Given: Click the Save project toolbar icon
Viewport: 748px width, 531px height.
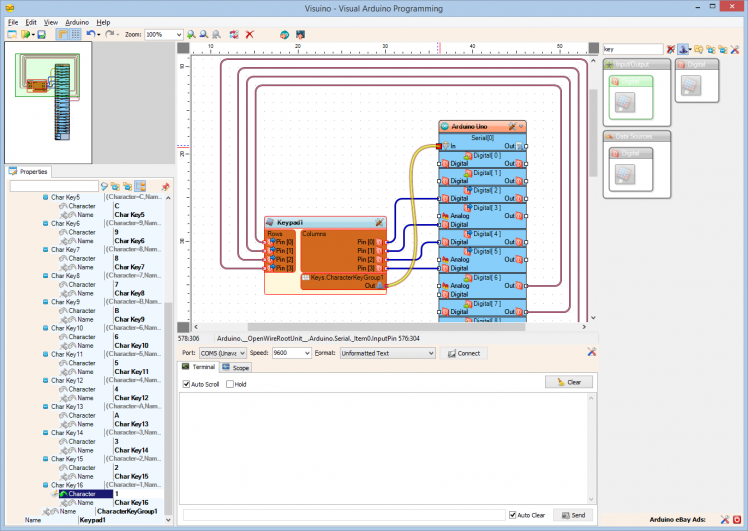Looking at the screenshot, I should pyautogui.click(x=42, y=34).
